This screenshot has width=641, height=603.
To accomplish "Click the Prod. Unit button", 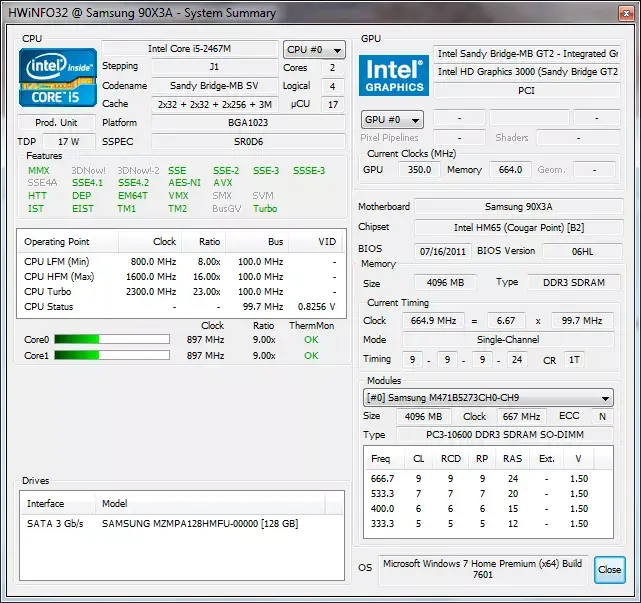I will [x=56, y=123].
